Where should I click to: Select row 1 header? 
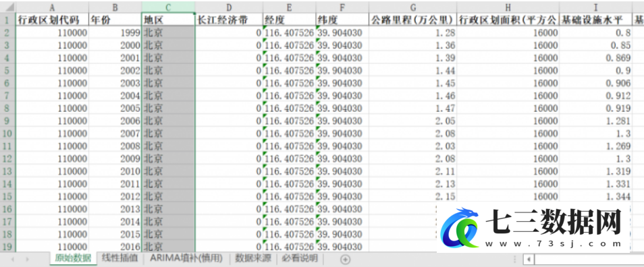(8, 20)
